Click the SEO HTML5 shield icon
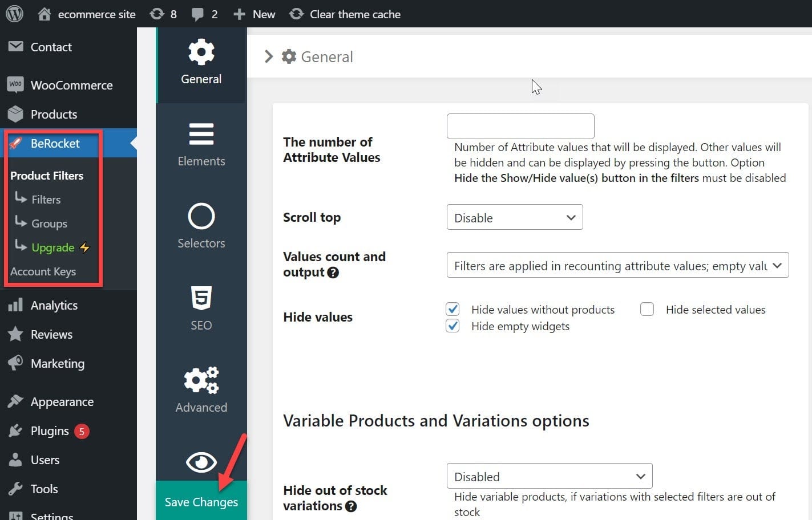Image resolution: width=812 pixels, height=520 pixels. click(201, 298)
